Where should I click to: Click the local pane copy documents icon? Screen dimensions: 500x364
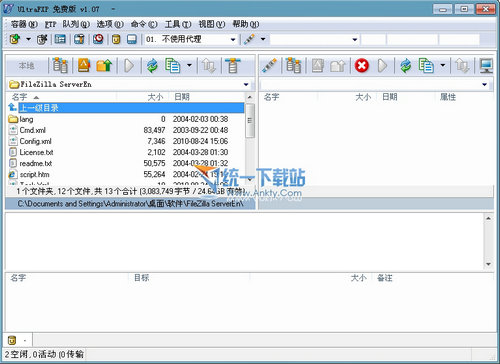(x=172, y=65)
